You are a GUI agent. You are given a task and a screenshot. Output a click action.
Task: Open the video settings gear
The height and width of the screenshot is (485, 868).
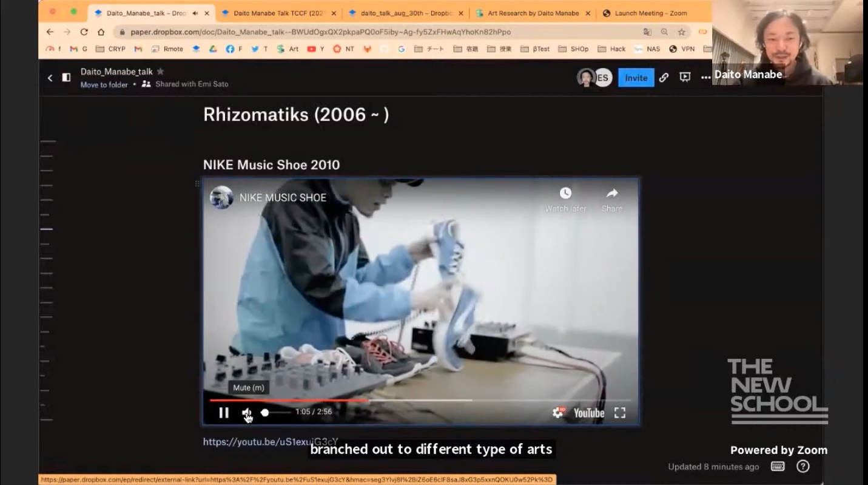[558, 413]
